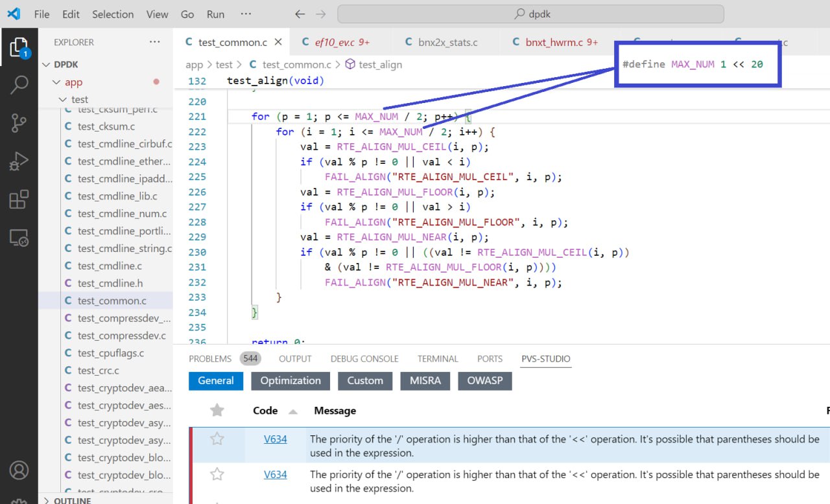Close the test_common.c editor tab
This screenshot has width=830, height=504.
[x=278, y=42]
